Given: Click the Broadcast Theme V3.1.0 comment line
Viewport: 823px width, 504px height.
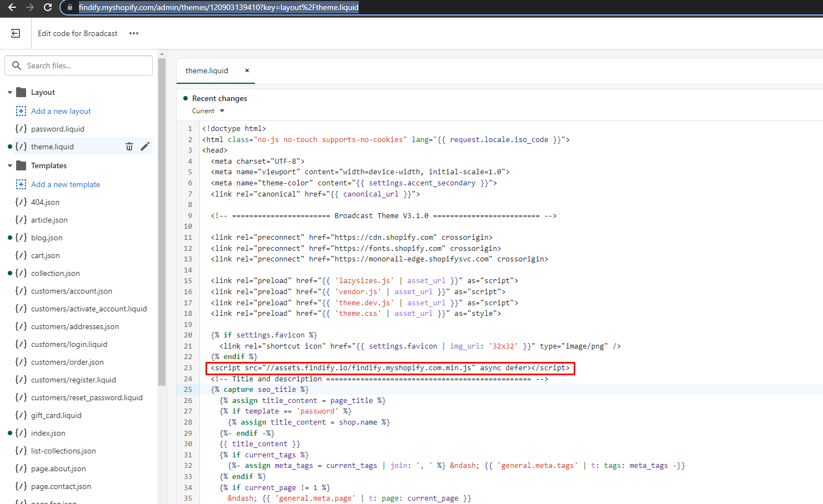Looking at the screenshot, I should [384, 216].
